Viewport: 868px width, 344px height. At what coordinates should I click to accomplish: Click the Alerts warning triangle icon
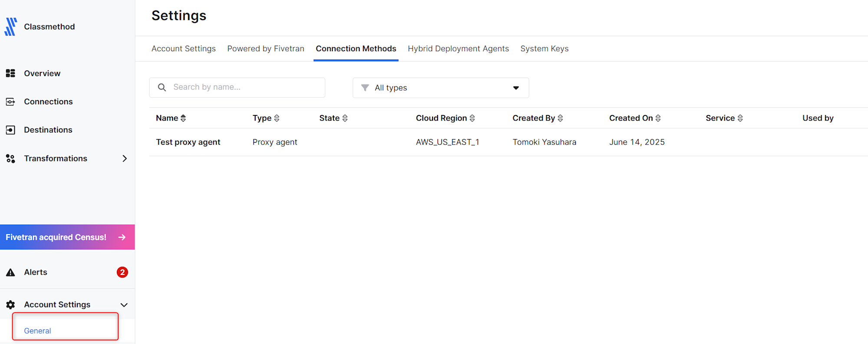(x=10, y=272)
